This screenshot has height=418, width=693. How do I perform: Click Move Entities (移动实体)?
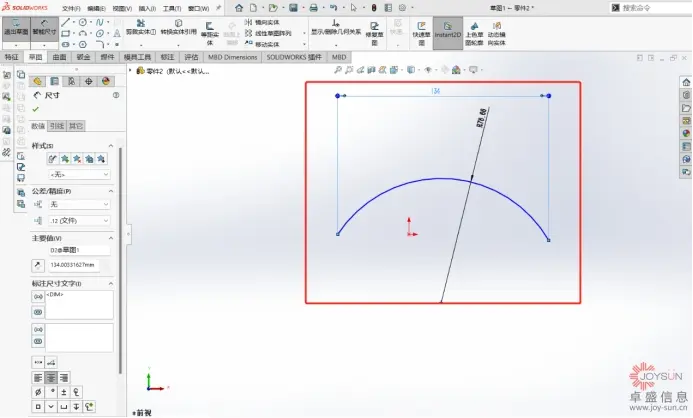click(x=263, y=44)
